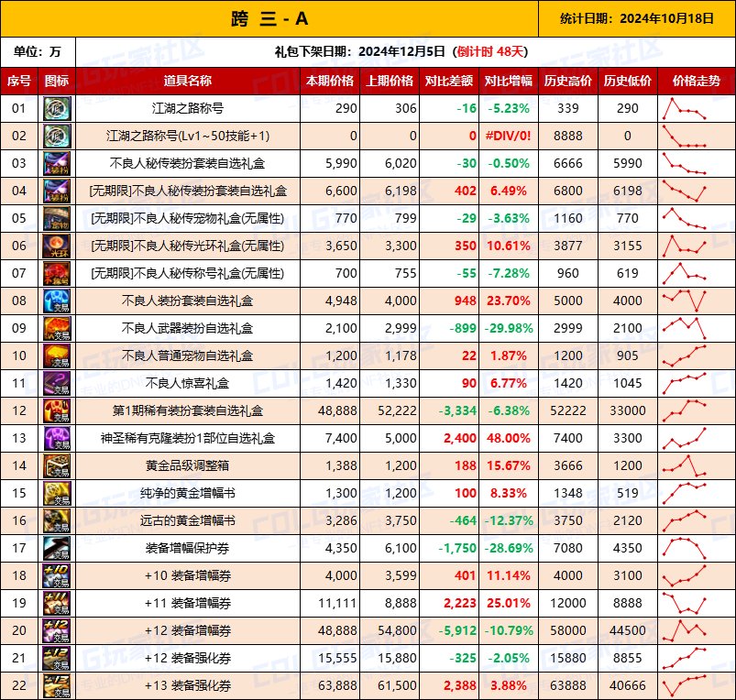The image size is (736, 700).
Task: Click the 63,888 current price cell
Action: (x=330, y=685)
